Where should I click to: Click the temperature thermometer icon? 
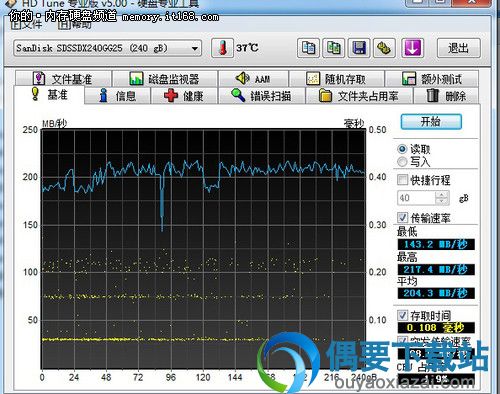click(222, 48)
